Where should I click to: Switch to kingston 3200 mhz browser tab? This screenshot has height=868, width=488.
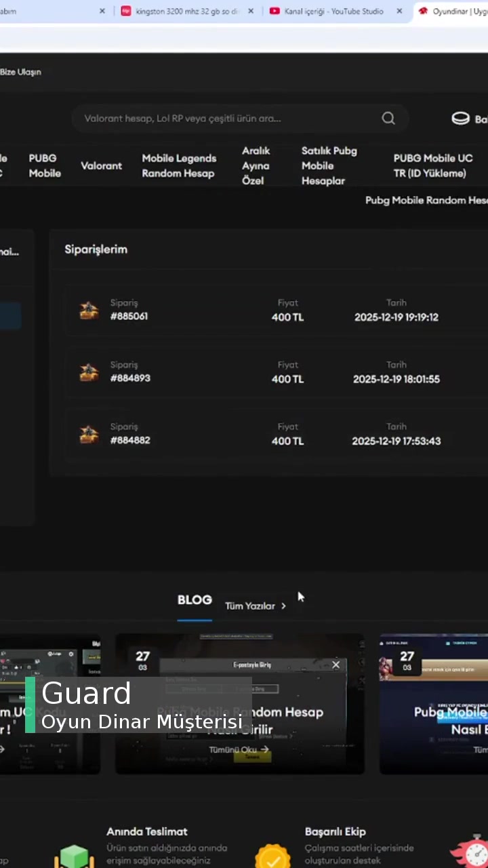click(x=186, y=11)
